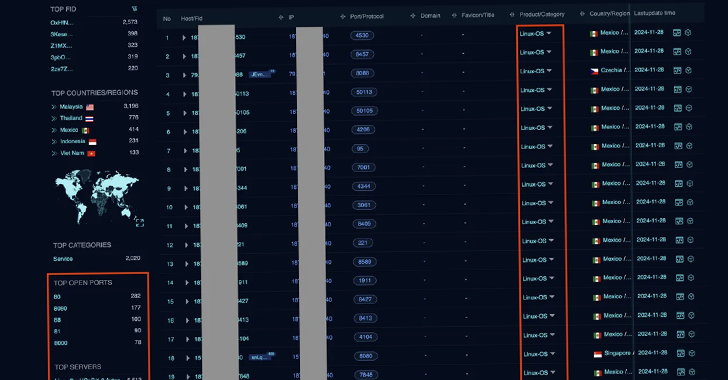Screen dimensions: 728x380
Task: Click the port 50113 badge
Action: coord(364,92)
